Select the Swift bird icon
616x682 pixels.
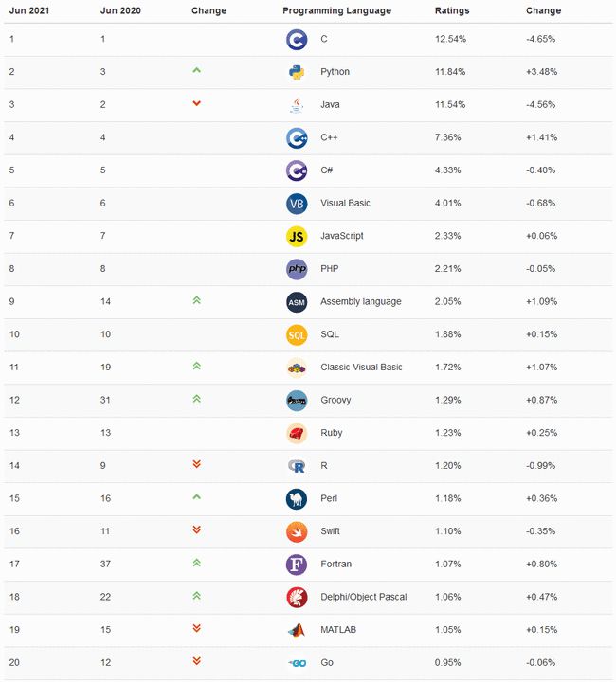[x=297, y=532]
